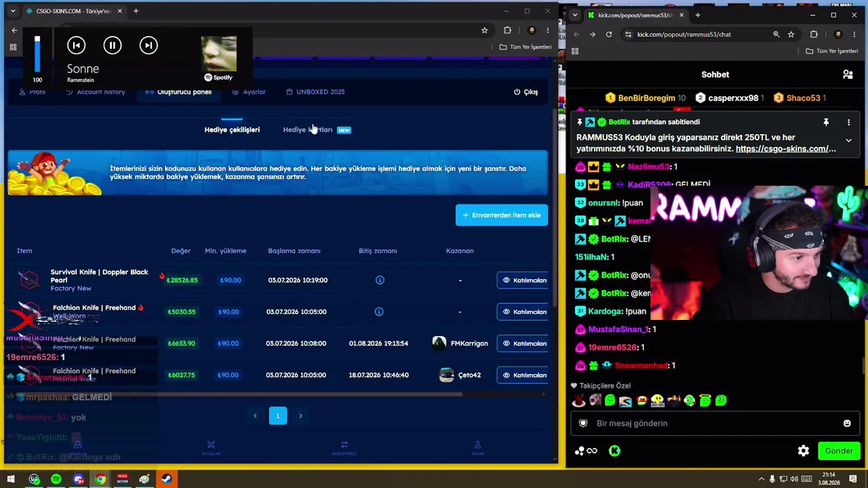Go to the previous giveaway page
This screenshot has height=488, width=868.
point(255,416)
